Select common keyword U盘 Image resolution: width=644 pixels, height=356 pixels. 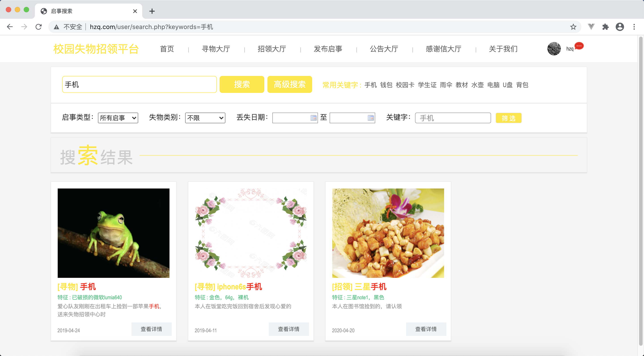pyautogui.click(x=508, y=85)
